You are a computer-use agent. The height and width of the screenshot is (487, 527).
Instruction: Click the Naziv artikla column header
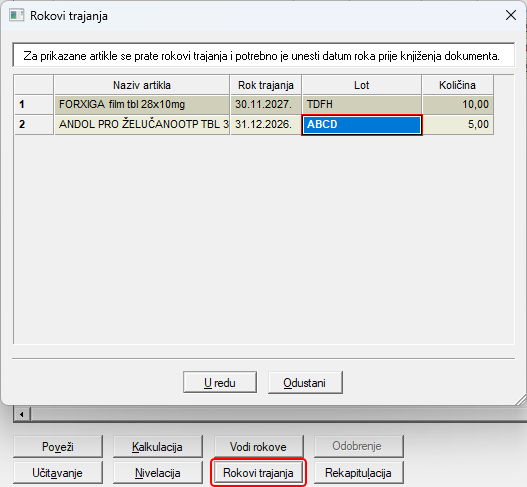pos(141,85)
